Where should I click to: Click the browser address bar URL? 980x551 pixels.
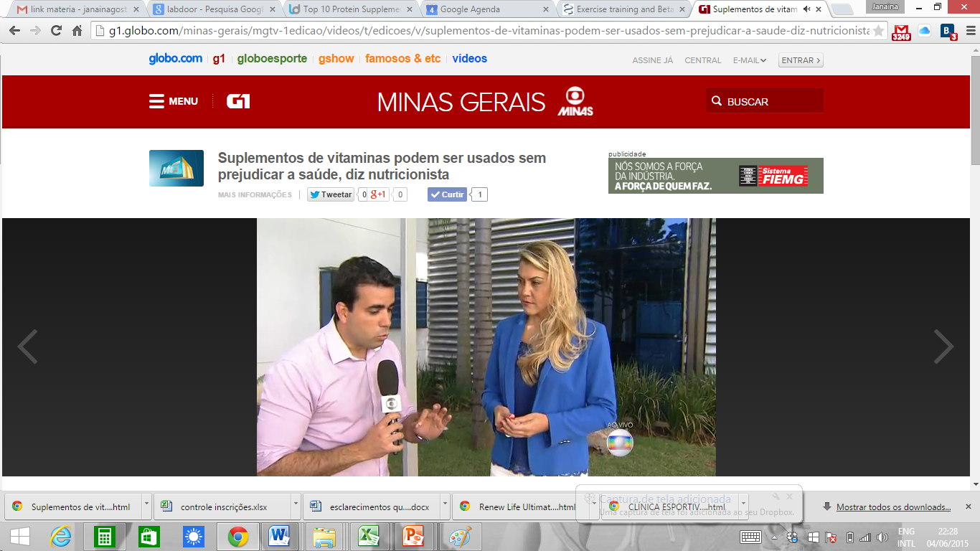pyautogui.click(x=488, y=32)
